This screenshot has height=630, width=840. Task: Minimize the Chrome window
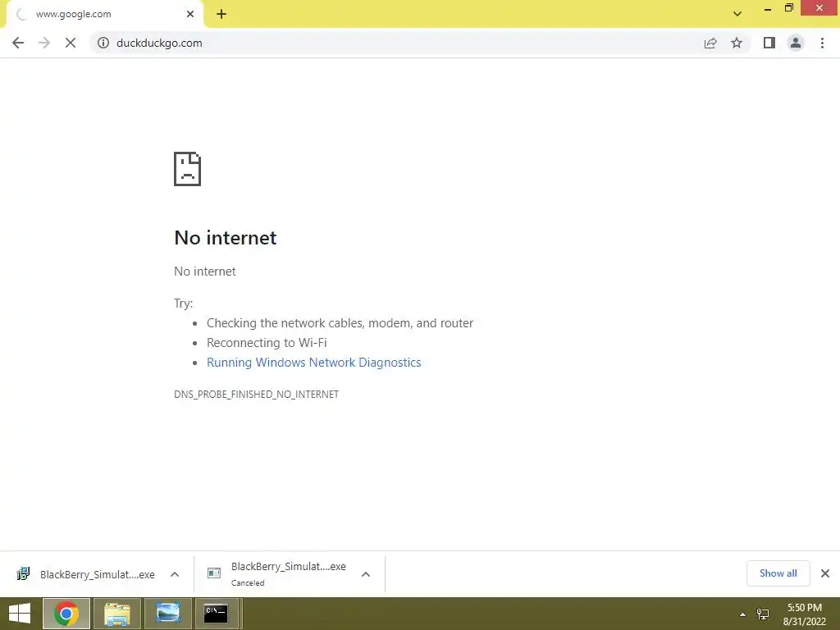pyautogui.click(x=768, y=8)
